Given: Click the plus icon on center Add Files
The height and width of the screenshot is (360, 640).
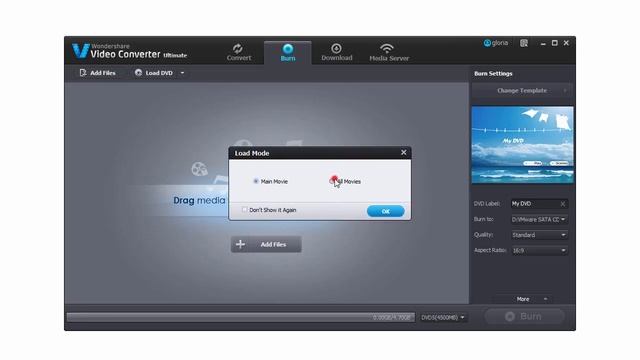Looking at the screenshot, I should pyautogui.click(x=240, y=244).
